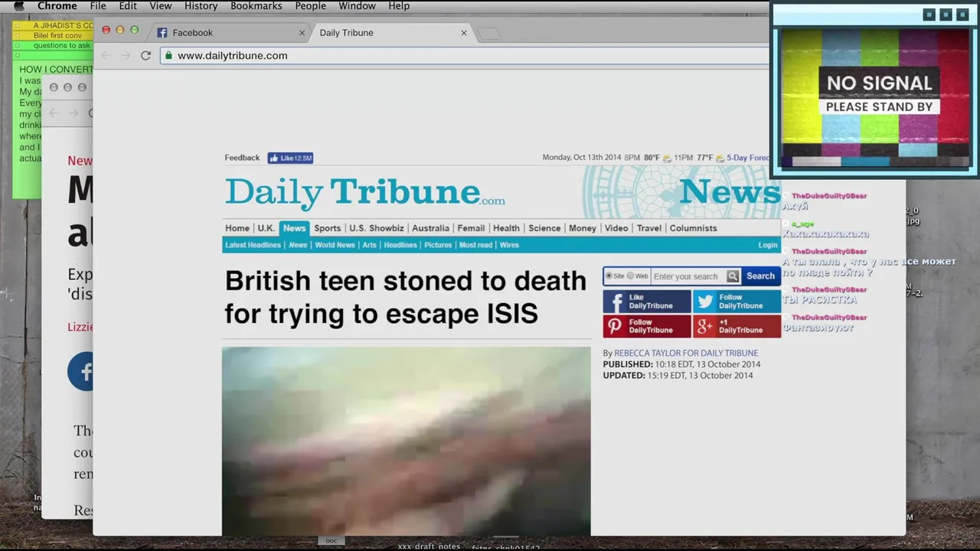Open the Window menu

357,6
